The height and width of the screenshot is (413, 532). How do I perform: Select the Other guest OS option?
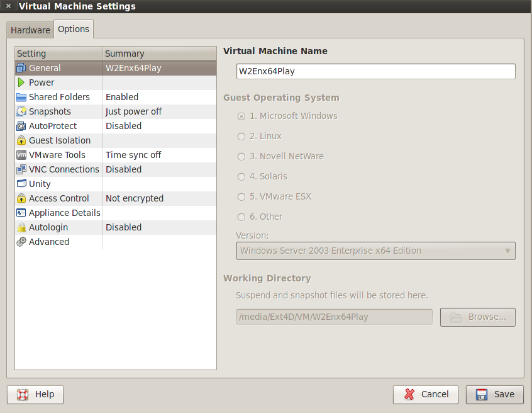(241, 217)
